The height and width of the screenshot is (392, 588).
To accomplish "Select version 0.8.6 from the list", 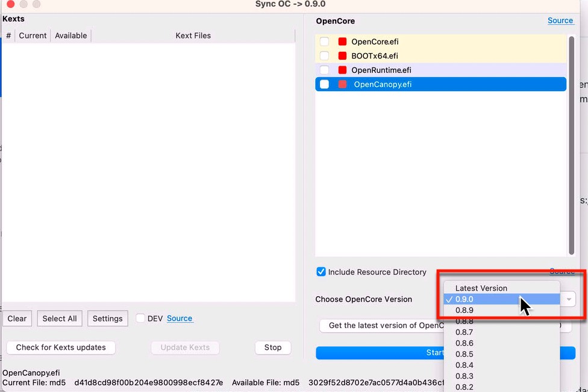I will [x=502, y=343].
